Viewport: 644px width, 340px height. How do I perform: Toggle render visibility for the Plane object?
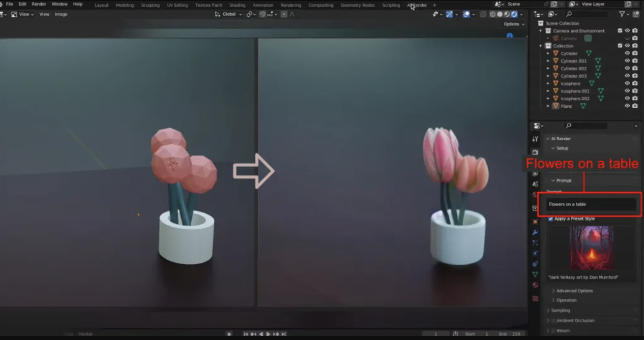pos(634,106)
